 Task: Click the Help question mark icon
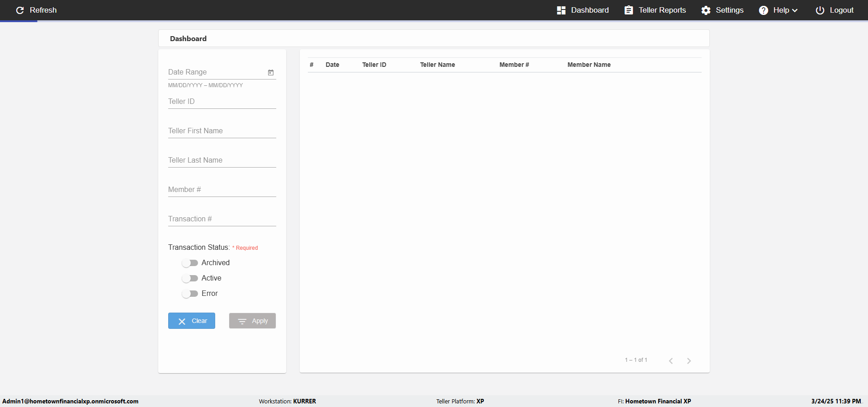coord(763,10)
